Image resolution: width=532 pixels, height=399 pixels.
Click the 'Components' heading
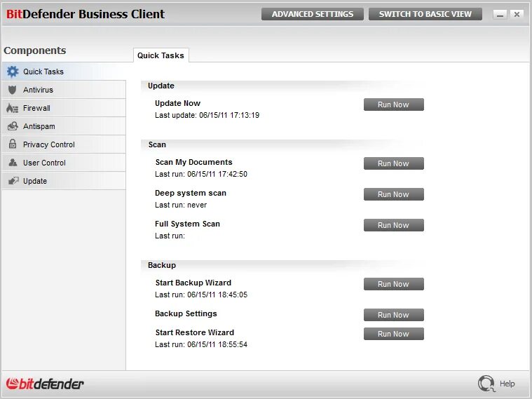tap(35, 50)
